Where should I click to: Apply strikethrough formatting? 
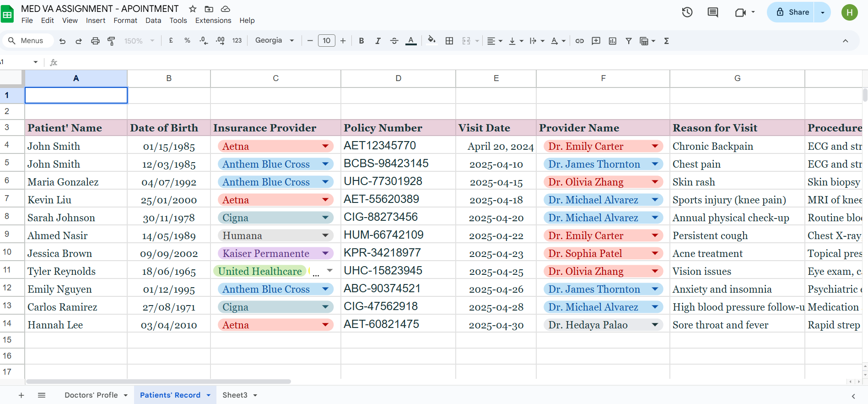pos(394,41)
